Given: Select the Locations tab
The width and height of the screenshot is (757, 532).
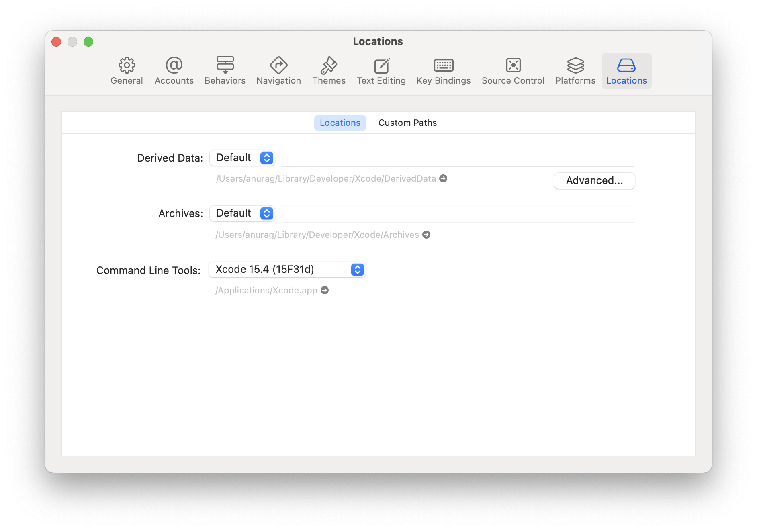Looking at the screenshot, I should click(340, 123).
